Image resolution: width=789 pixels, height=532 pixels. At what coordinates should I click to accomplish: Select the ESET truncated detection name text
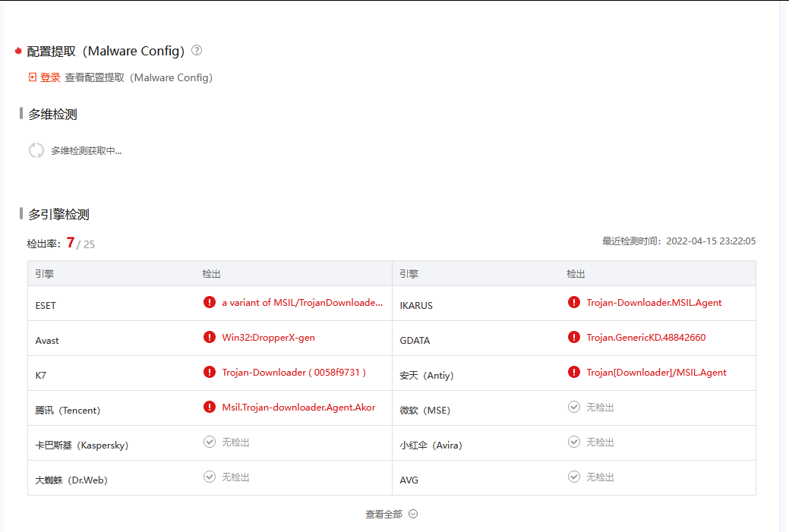pos(302,302)
